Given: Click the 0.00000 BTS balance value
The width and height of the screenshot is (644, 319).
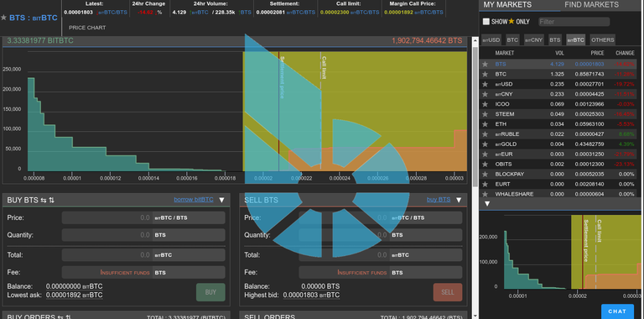Looking at the screenshot, I should point(320,286).
